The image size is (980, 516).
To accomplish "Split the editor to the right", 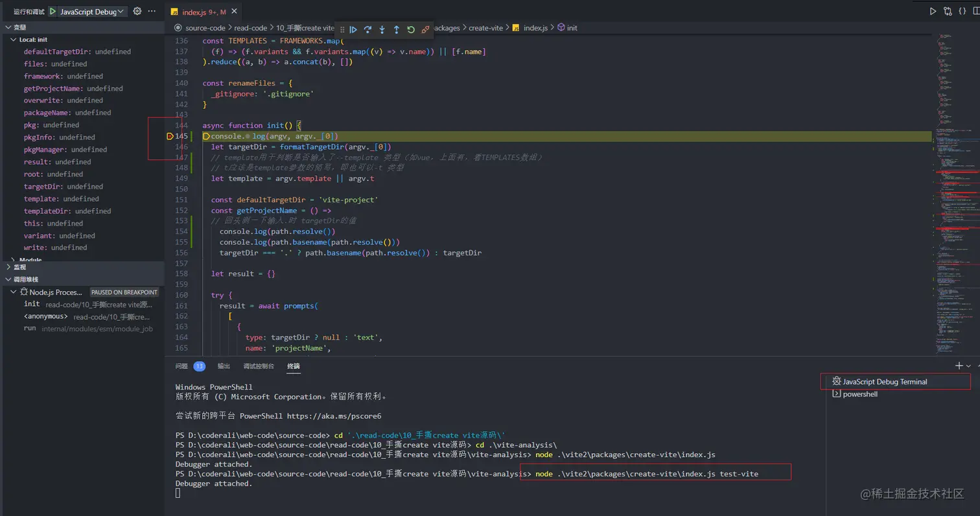I will point(975,11).
